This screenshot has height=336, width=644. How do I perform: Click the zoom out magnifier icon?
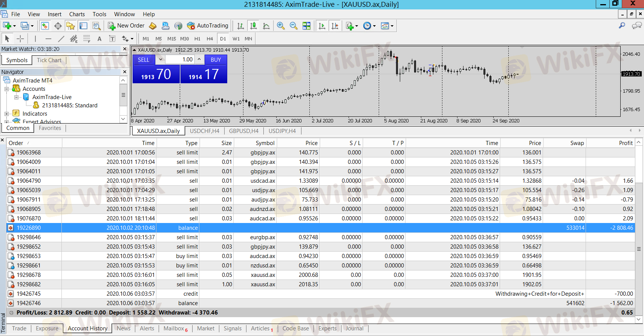click(x=293, y=26)
